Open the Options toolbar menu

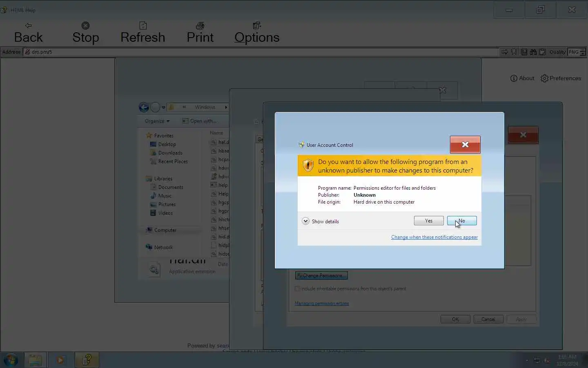(x=257, y=33)
